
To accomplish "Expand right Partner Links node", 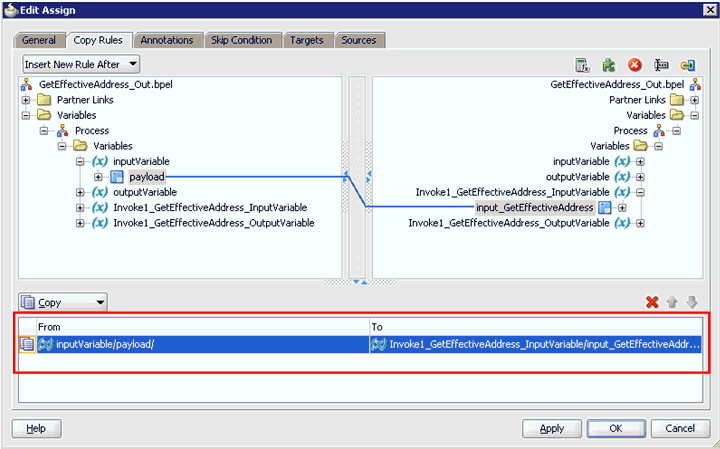I will click(x=694, y=100).
